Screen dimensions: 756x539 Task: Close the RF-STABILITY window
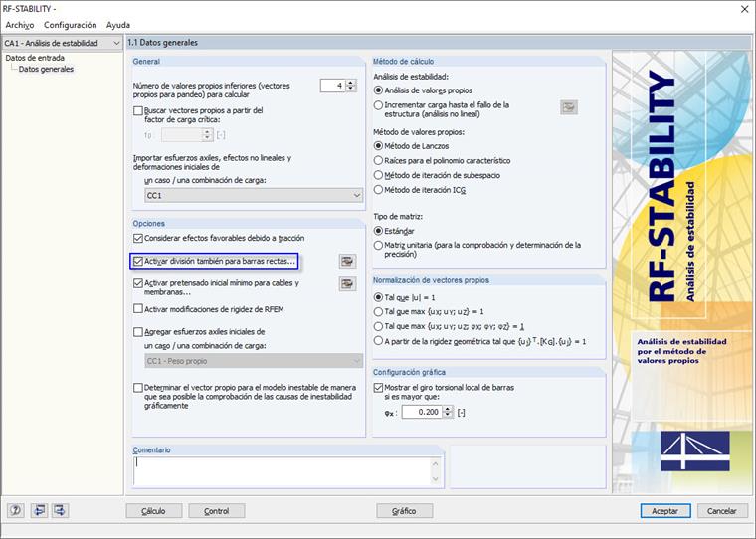pos(744,9)
